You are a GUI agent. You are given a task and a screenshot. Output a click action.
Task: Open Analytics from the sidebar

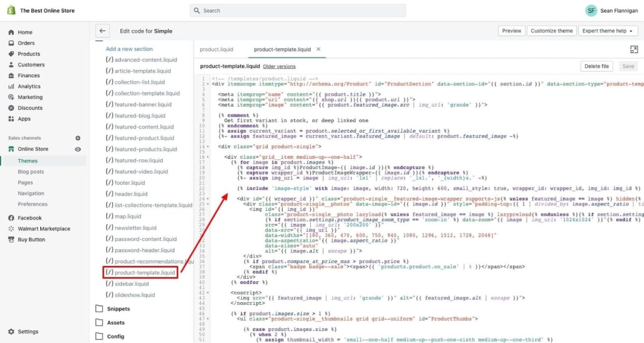coord(29,86)
